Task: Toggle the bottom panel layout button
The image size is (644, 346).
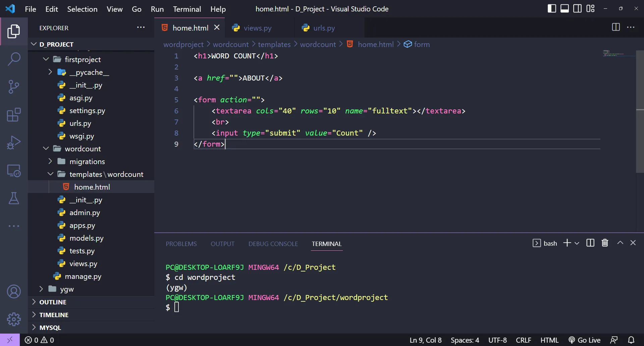Action: click(x=565, y=9)
